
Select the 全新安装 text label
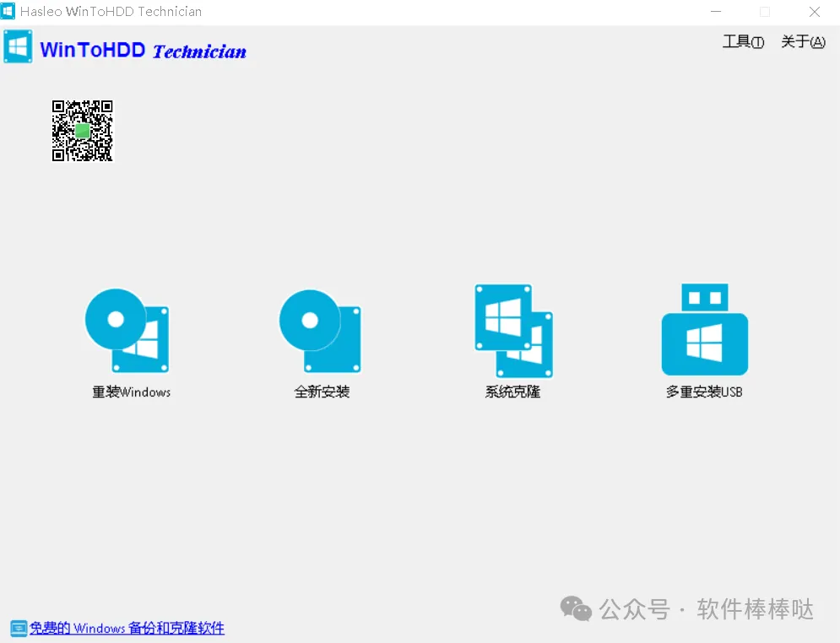(x=322, y=392)
